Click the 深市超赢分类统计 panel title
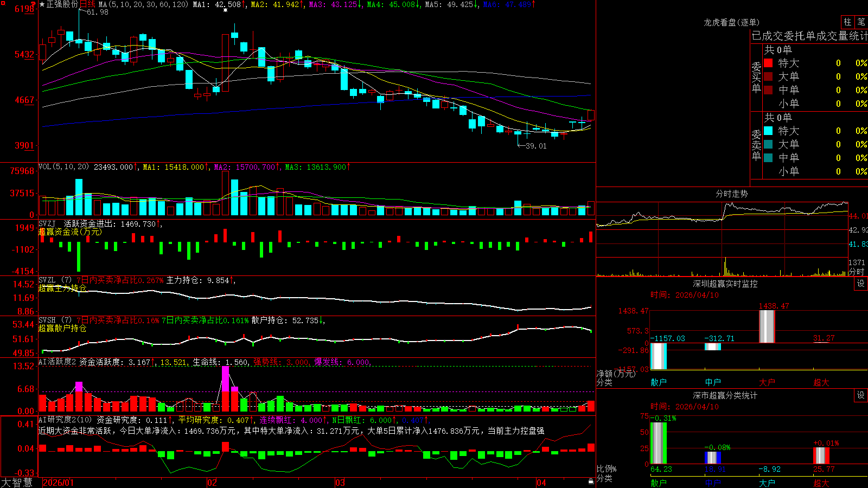 (725, 395)
